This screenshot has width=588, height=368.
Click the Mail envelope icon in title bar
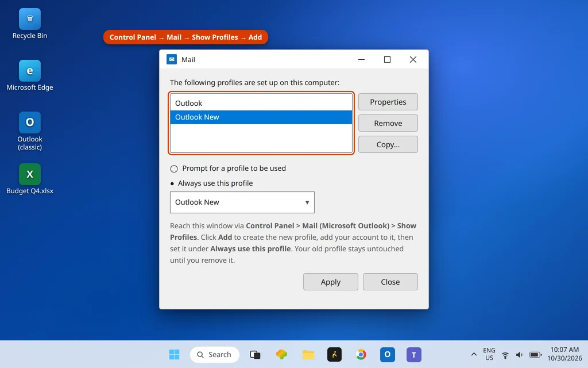[x=172, y=59]
